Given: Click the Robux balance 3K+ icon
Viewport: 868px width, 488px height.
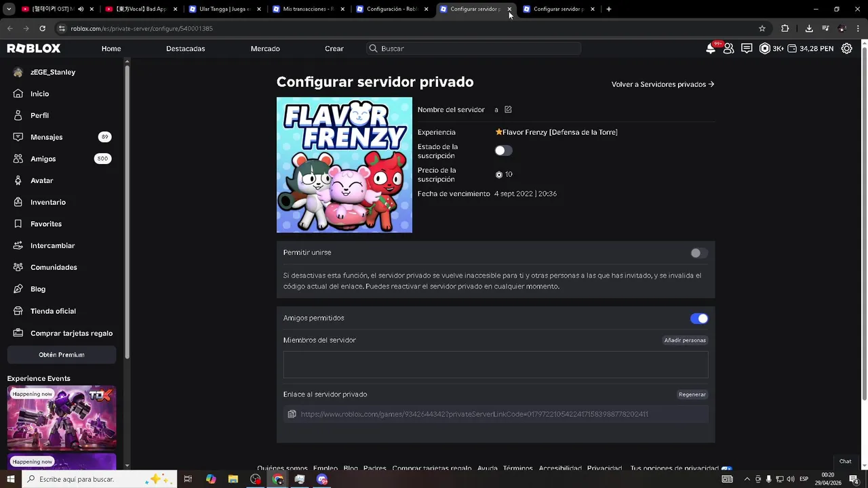Looking at the screenshot, I should (772, 49).
